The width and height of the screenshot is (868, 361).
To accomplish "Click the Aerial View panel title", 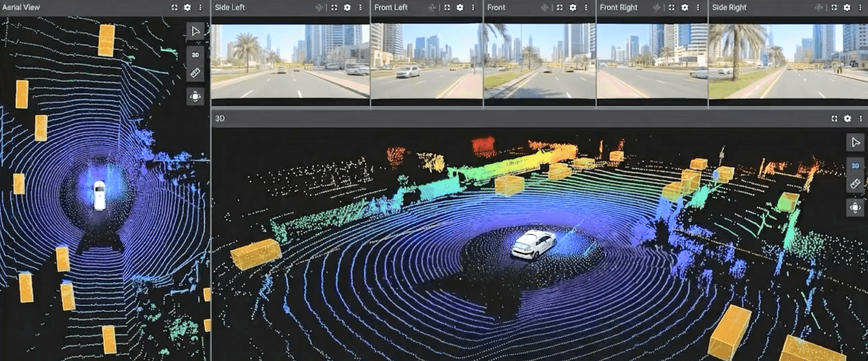I will coord(21,8).
